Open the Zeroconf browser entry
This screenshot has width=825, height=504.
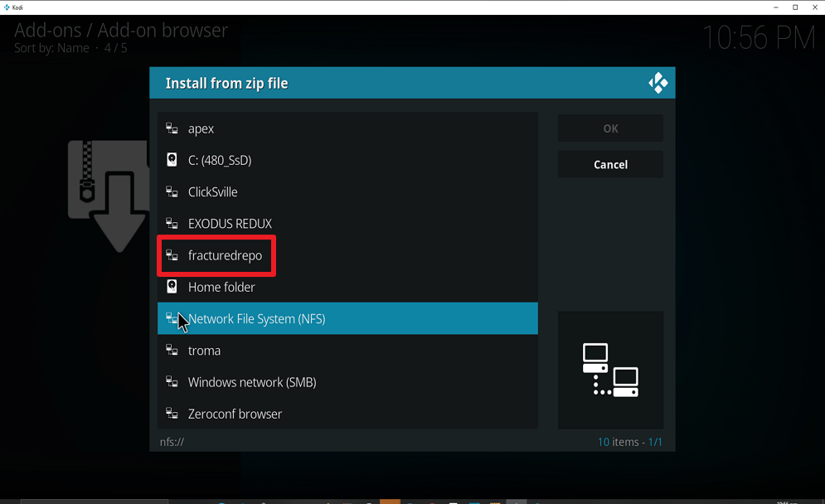point(347,414)
